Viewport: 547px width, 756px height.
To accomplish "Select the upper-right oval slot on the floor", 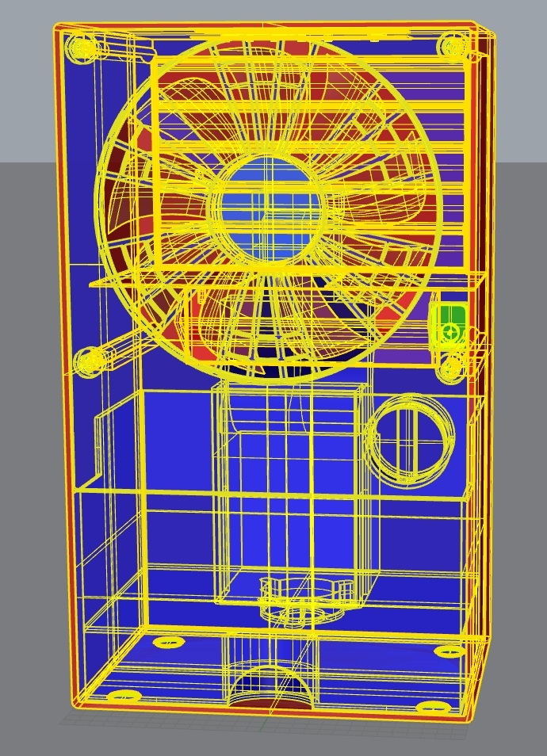I will [x=449, y=651].
